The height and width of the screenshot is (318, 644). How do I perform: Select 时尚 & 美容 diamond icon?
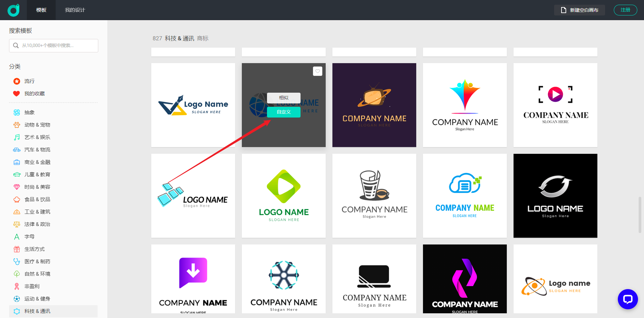point(17,187)
